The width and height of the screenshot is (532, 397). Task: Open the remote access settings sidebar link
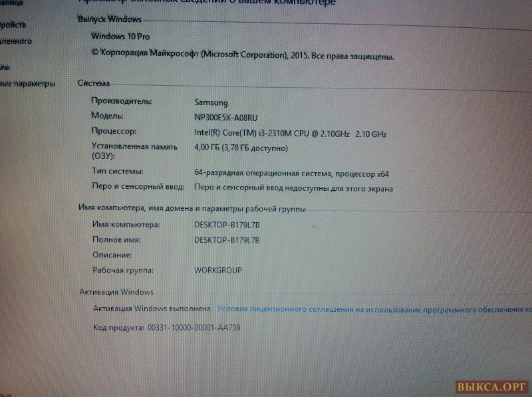point(16,41)
